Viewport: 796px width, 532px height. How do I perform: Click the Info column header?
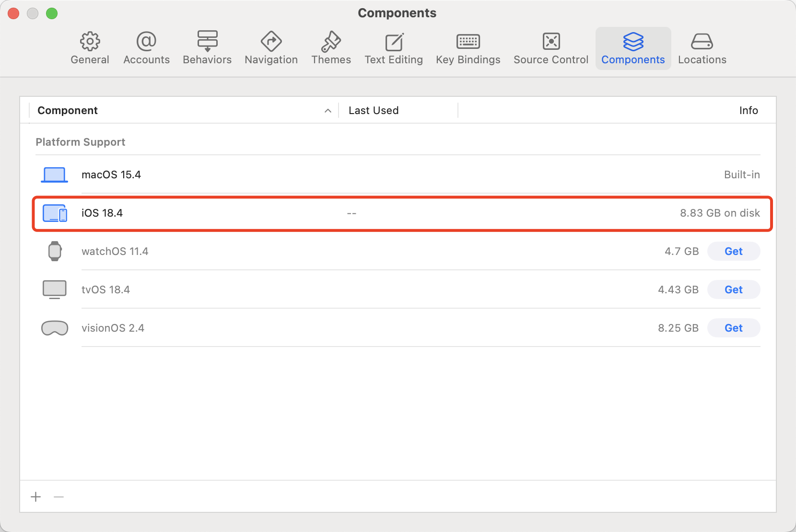749,111
